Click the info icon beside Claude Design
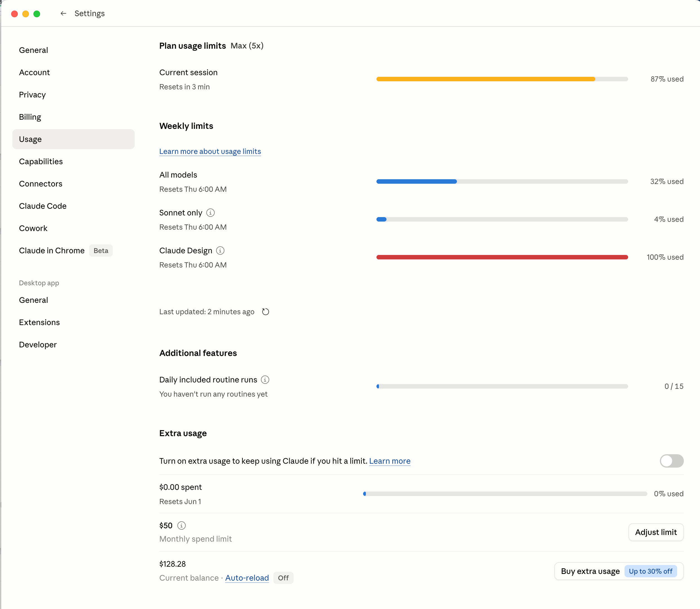The height and width of the screenshot is (609, 700). (220, 251)
